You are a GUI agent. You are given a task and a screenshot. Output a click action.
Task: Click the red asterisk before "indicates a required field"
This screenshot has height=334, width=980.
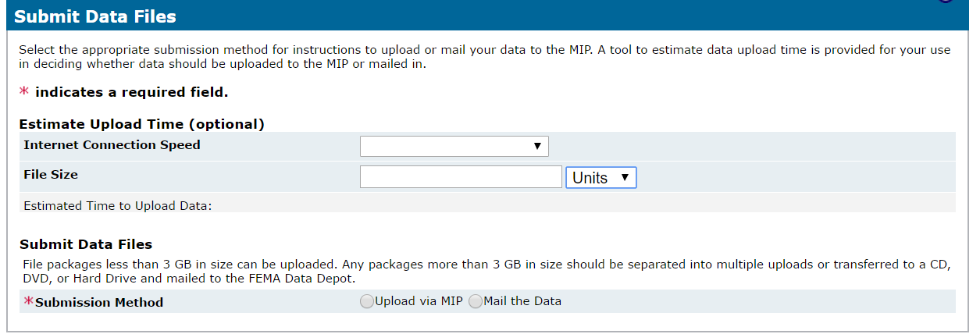coord(24,92)
